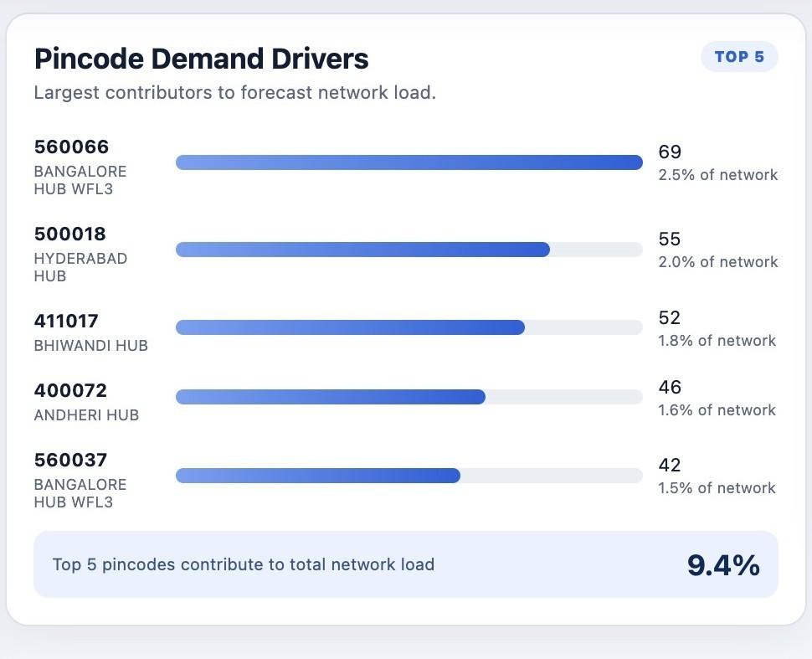This screenshot has height=659, width=812.
Task: Click the progress bar for 400072
Action: click(x=409, y=397)
